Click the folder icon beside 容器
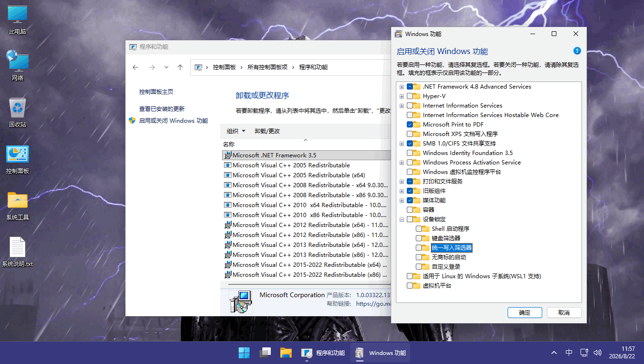 417,210
